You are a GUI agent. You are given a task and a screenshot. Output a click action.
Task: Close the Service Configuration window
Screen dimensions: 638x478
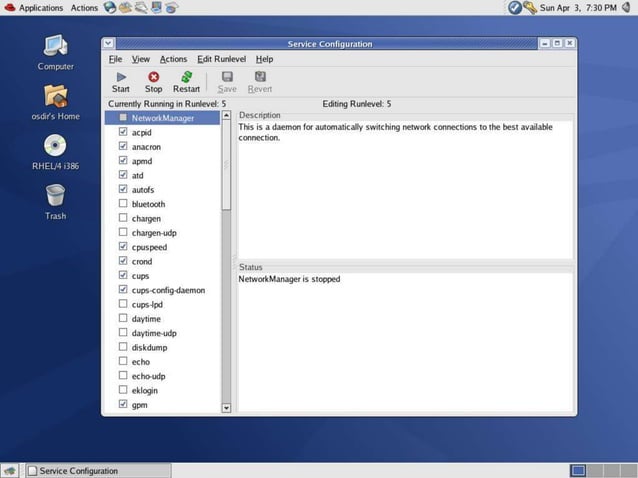click(x=570, y=43)
